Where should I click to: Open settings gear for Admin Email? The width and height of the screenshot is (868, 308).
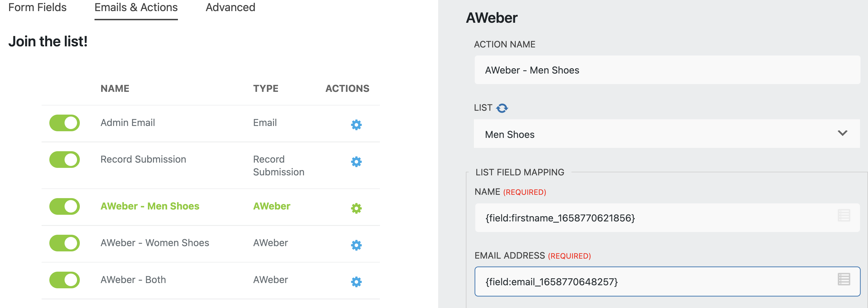pos(356,125)
